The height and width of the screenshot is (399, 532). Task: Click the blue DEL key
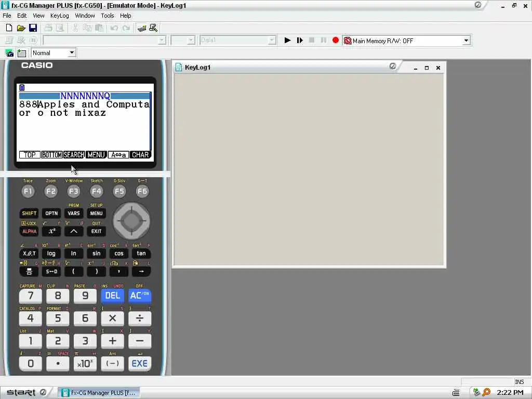[x=112, y=296]
